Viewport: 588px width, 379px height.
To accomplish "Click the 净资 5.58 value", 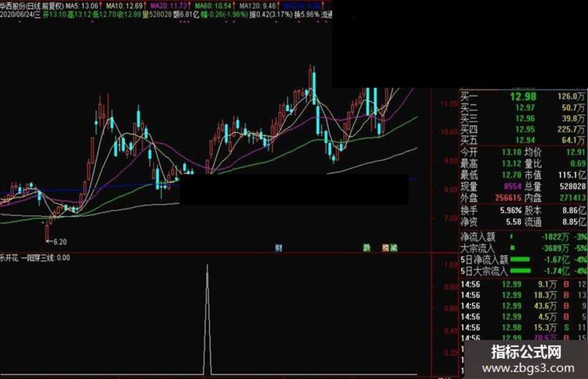I will 514,222.
